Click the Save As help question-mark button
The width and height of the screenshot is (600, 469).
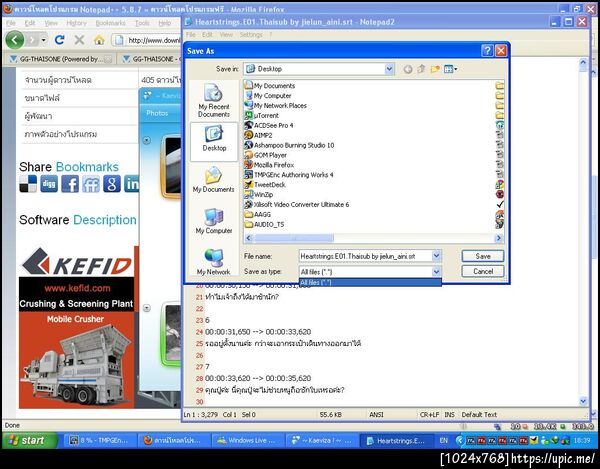point(487,51)
